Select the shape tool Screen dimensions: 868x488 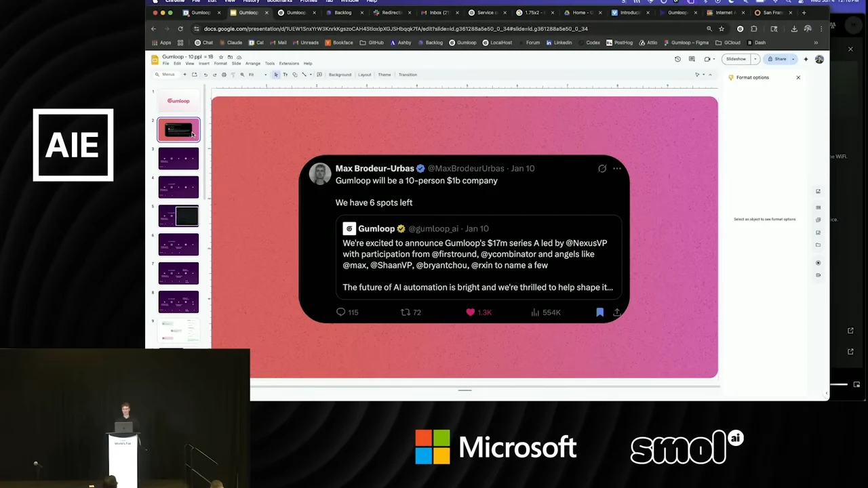click(295, 75)
